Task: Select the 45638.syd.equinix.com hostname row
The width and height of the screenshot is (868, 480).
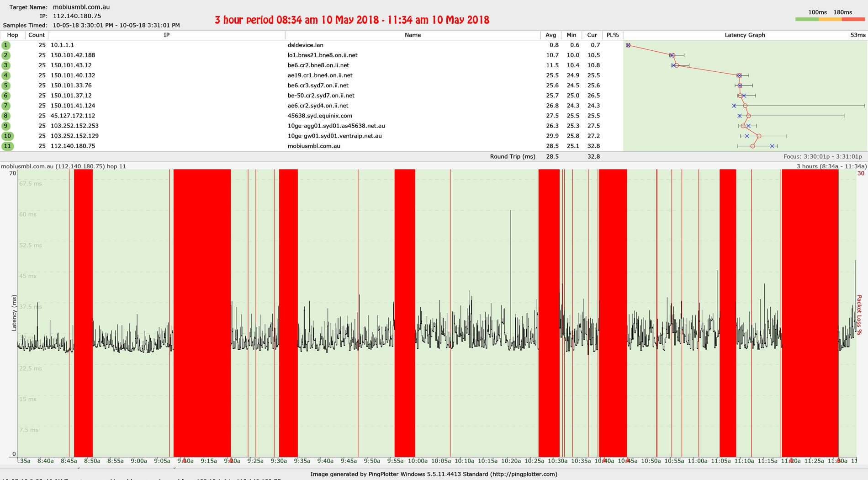Action: 320,116
